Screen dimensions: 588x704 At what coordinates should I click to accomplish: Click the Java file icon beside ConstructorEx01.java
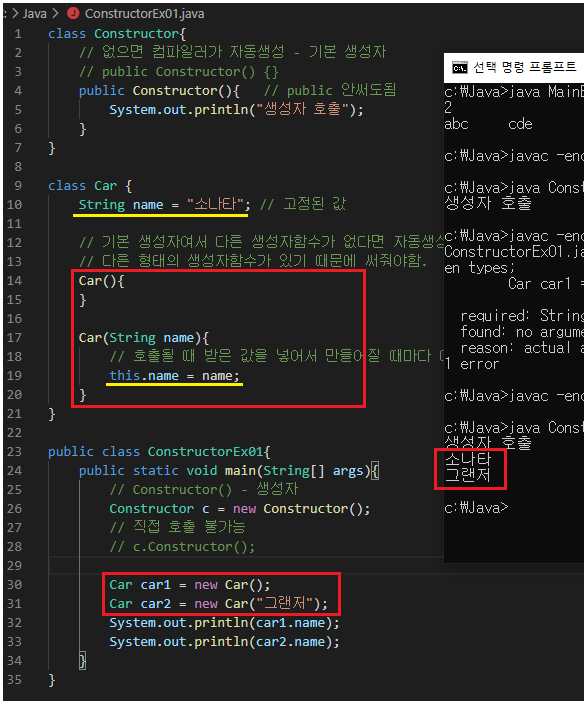coord(73,13)
